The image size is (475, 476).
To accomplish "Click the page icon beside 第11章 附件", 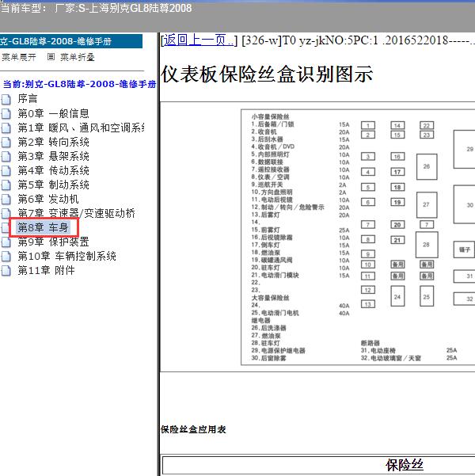I will click(x=6, y=271).
